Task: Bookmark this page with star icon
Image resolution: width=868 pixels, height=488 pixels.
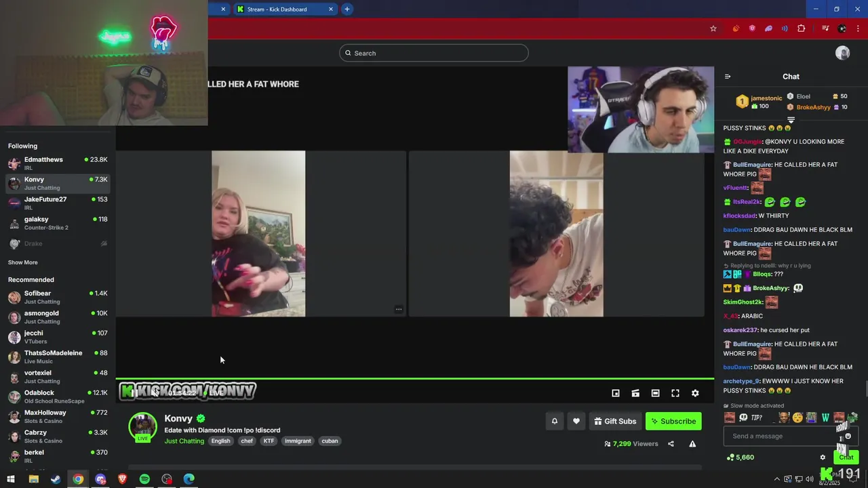Action: [x=713, y=28]
